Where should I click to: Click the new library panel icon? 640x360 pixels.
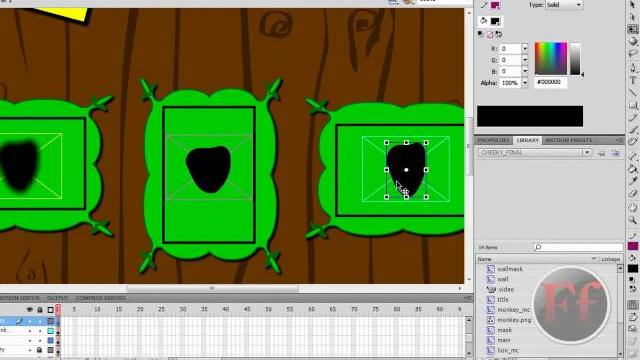[616, 153]
